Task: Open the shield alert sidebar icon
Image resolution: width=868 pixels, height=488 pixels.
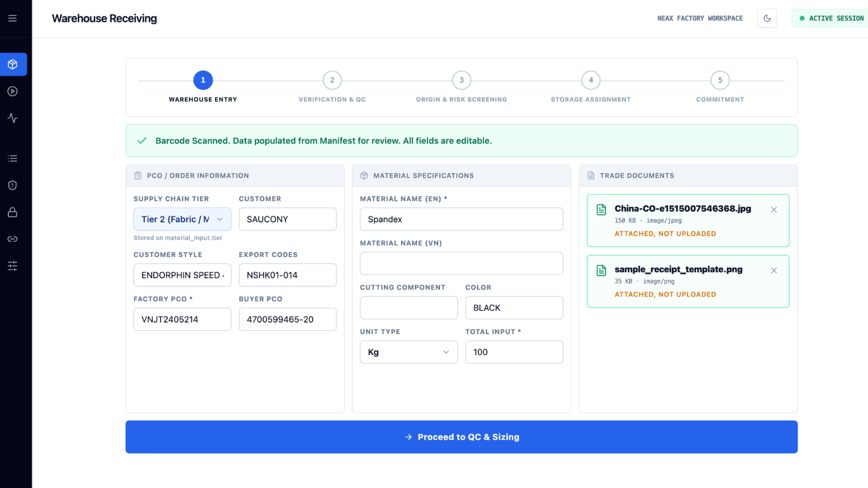Action: point(12,185)
